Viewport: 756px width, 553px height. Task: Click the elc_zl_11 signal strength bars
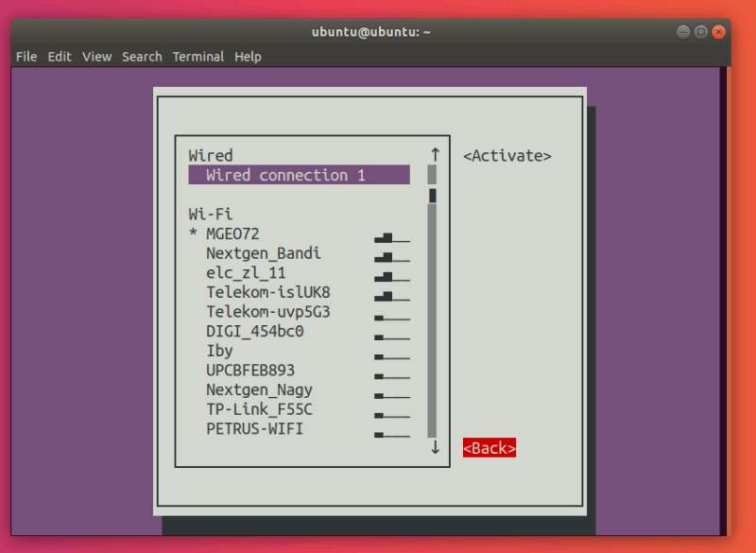pyautogui.click(x=394, y=274)
